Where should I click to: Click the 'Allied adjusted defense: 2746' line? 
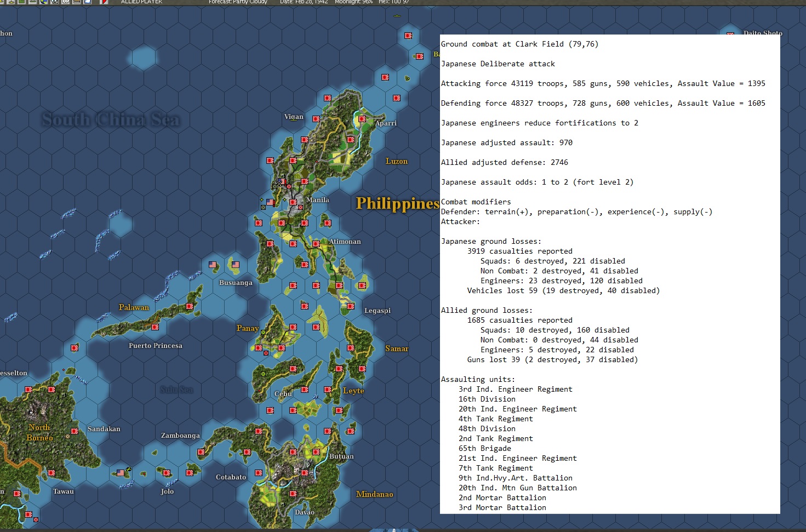click(x=505, y=163)
